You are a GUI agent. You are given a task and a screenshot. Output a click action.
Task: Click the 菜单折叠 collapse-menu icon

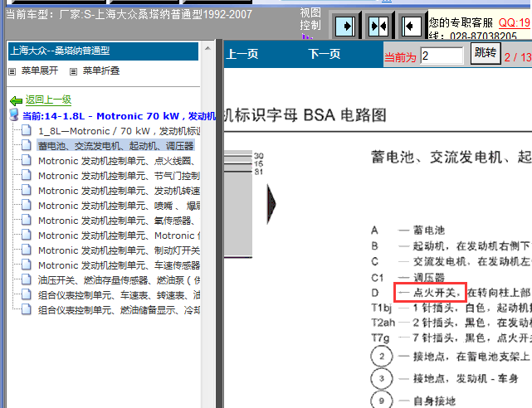[73, 71]
